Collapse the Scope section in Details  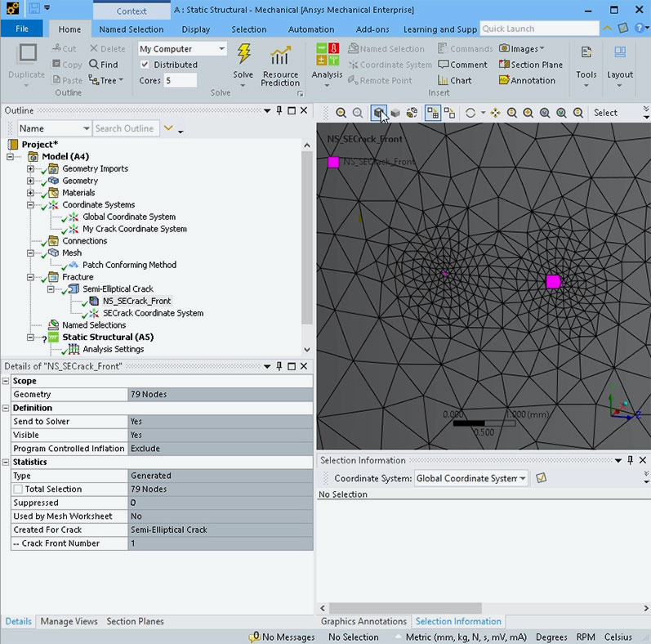7,381
